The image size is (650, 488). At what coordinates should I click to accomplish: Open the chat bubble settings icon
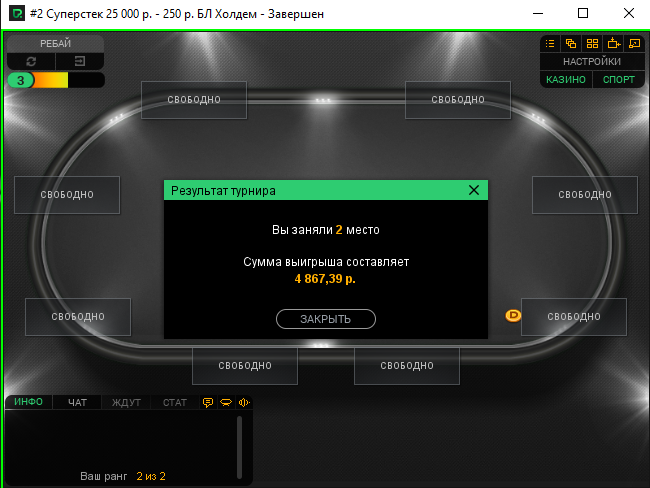point(208,402)
